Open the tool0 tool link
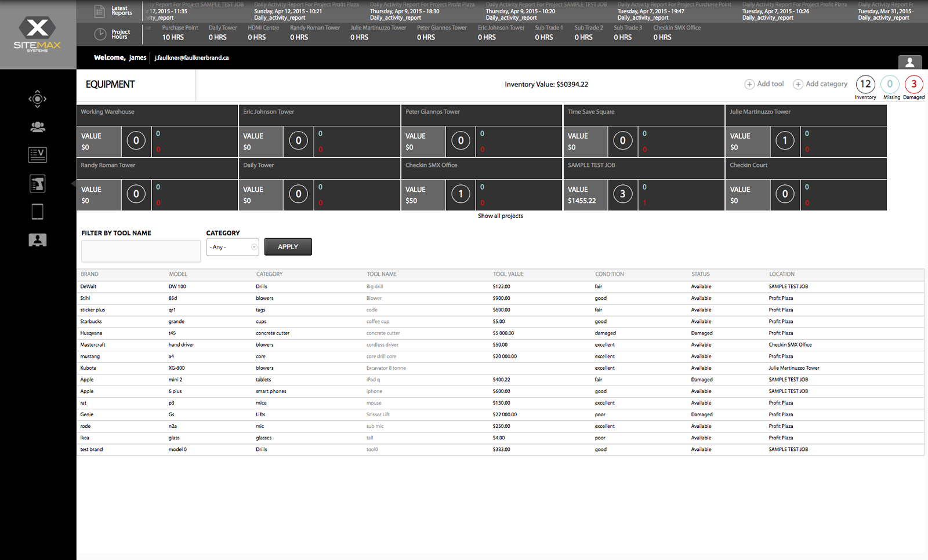Viewport: 928px width, 560px height. (x=372, y=449)
